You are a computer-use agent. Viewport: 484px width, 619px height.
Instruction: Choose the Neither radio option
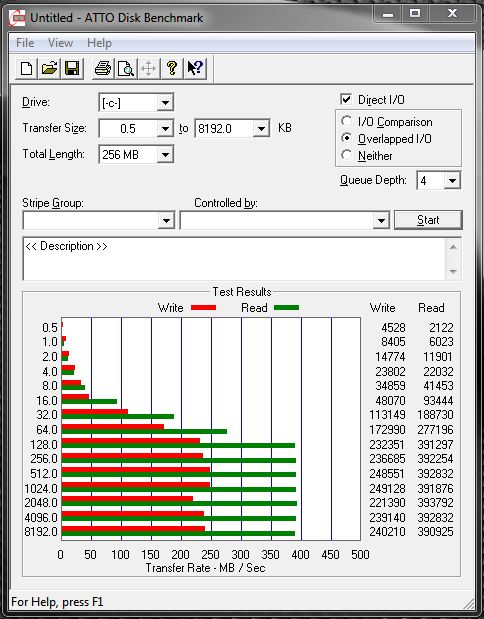[346, 155]
